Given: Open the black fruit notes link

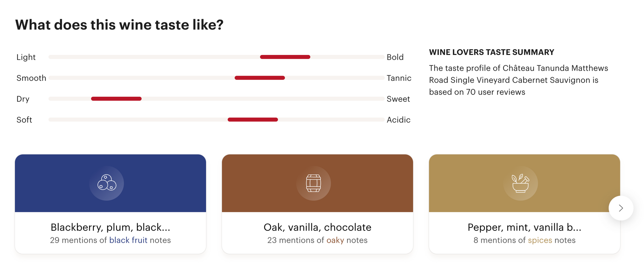Looking at the screenshot, I should pyautogui.click(x=128, y=240).
